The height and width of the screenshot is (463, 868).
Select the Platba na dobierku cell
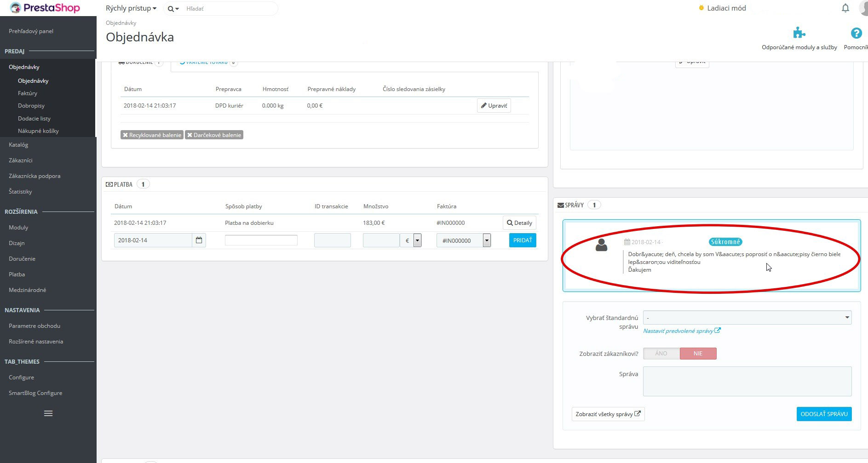[249, 223]
